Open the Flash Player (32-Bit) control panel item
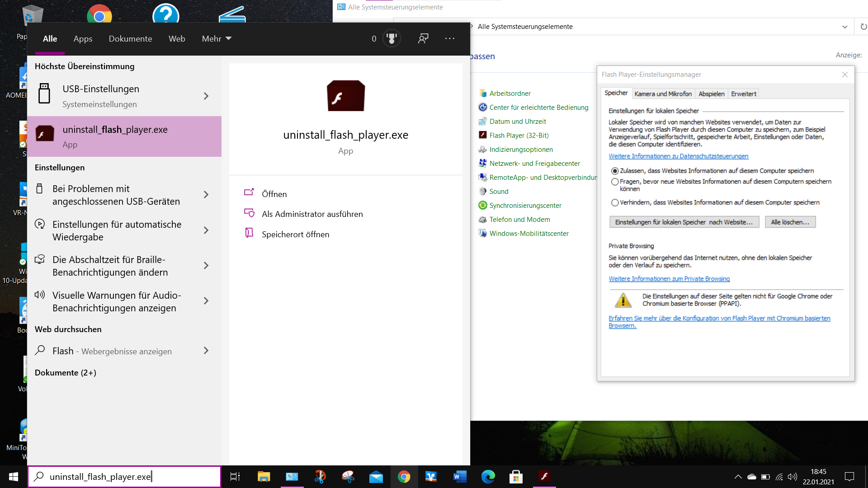This screenshot has width=868, height=488. 519,135
